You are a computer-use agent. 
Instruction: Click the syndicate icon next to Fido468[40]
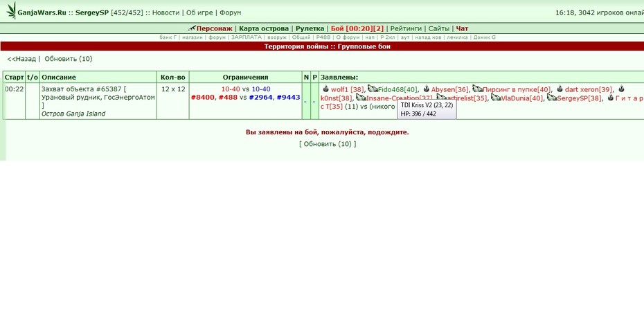click(373, 89)
